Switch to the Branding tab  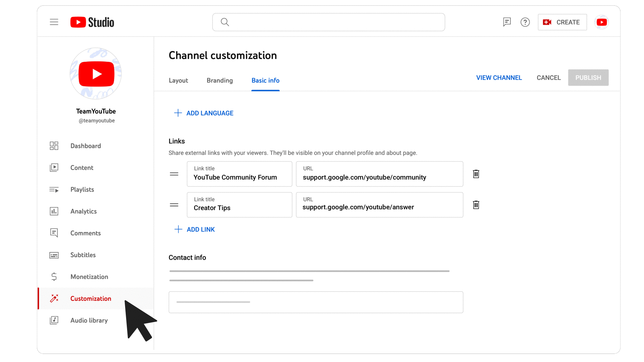click(220, 80)
